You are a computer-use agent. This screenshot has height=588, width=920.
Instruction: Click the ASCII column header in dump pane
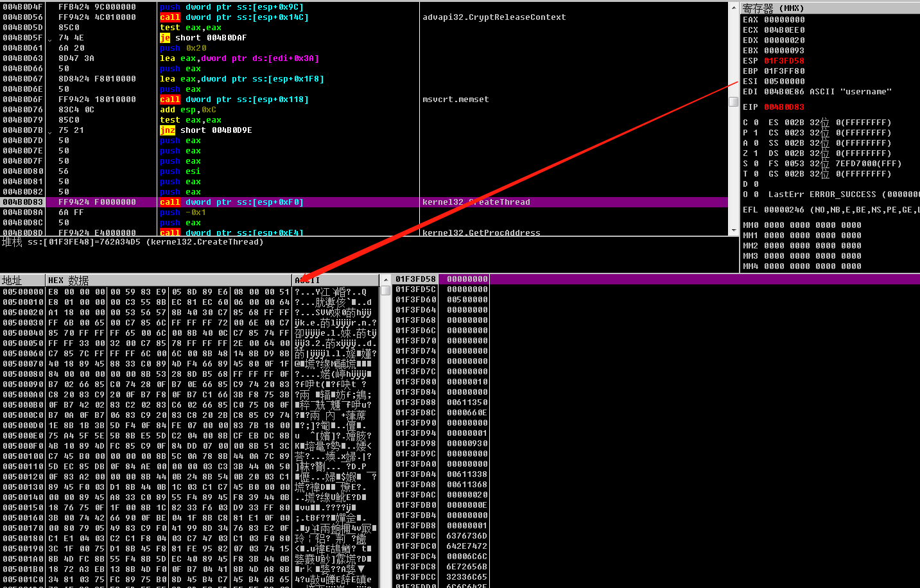coord(336,280)
